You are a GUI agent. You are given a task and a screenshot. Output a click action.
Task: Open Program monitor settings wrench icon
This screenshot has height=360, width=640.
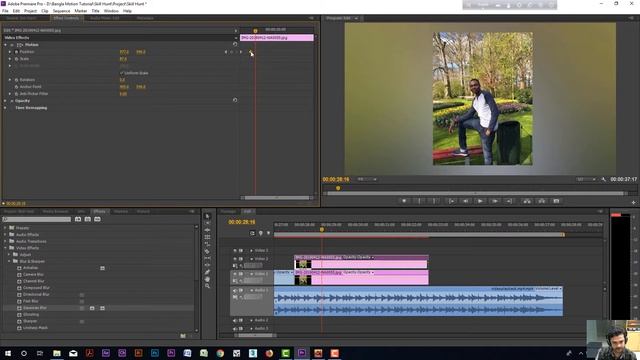click(x=603, y=179)
